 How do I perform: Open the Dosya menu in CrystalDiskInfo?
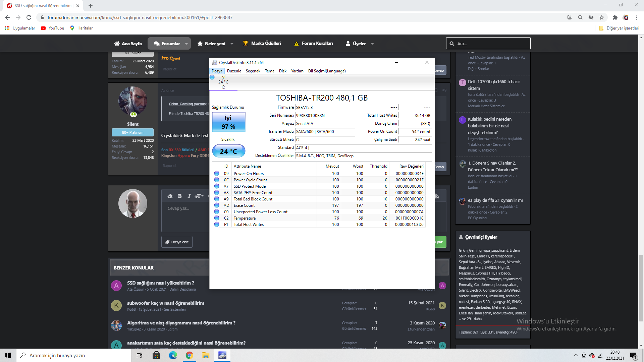[217, 71]
